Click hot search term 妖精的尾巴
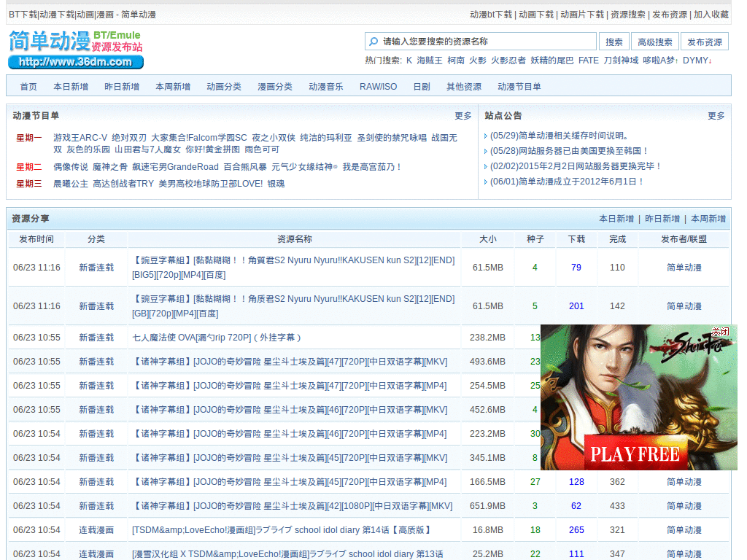The width and height of the screenshot is (747, 560). point(551,61)
